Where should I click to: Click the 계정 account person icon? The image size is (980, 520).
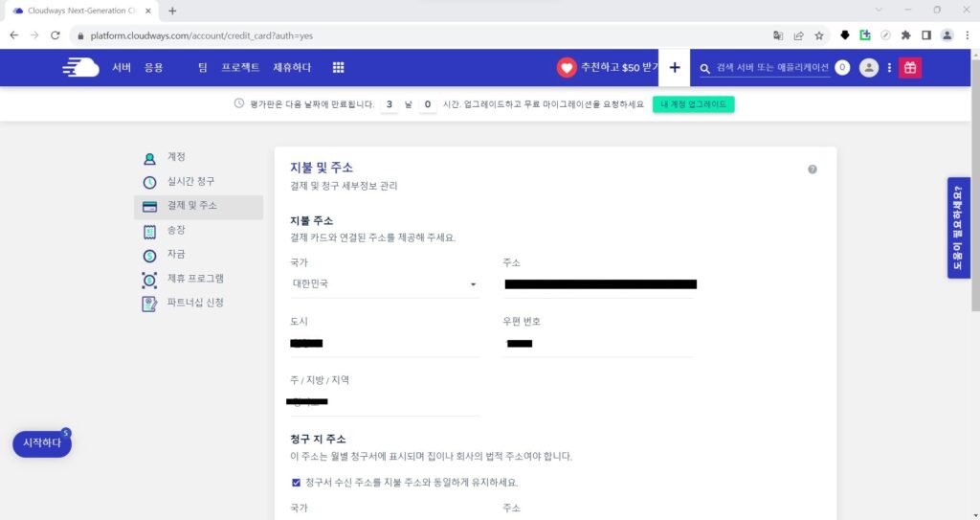point(149,158)
